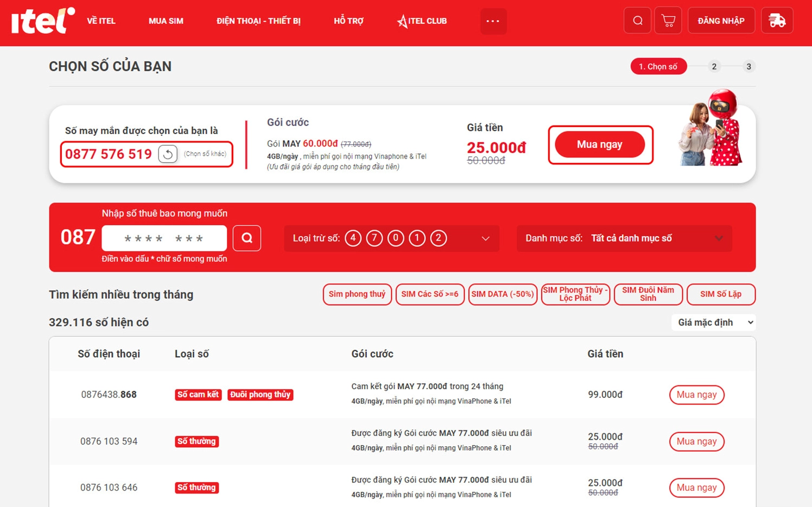Filter by SIM DATA (-50%)

point(503,294)
